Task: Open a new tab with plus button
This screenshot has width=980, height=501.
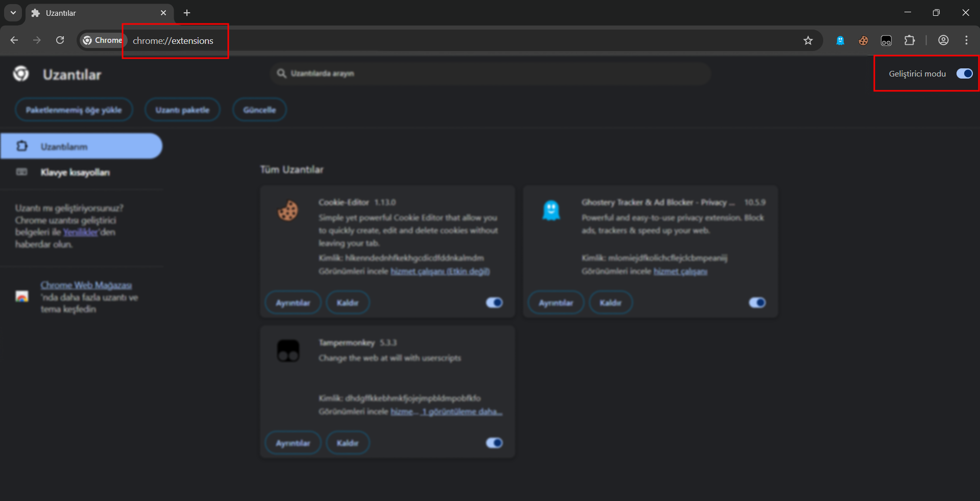Action: 187,13
